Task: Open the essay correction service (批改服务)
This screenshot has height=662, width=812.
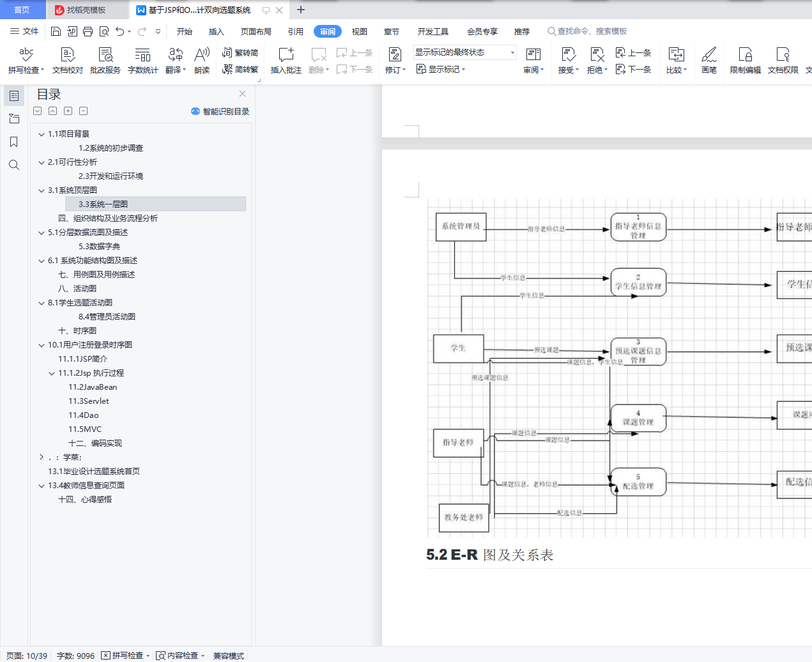Action: click(105, 61)
